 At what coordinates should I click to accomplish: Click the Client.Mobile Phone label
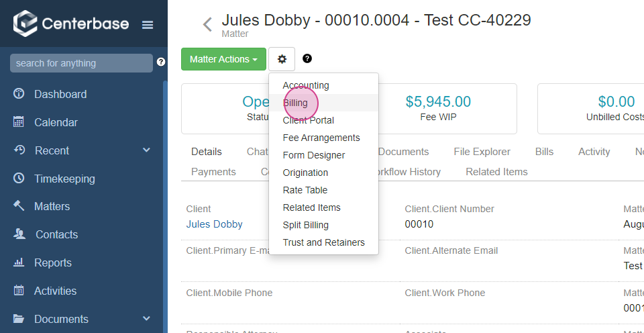pyautogui.click(x=229, y=293)
